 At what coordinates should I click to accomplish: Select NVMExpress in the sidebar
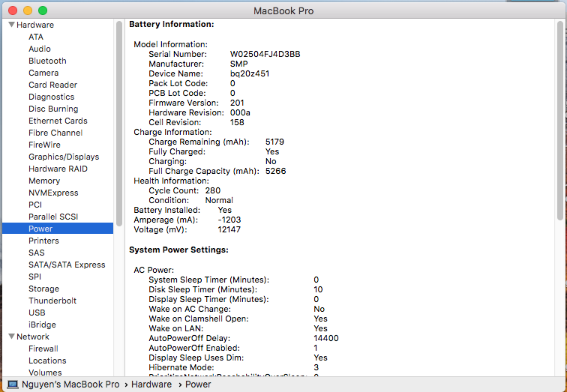click(53, 193)
